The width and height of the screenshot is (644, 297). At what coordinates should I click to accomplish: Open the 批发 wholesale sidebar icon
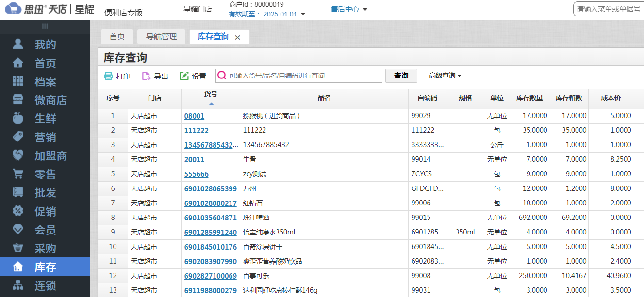(18, 192)
